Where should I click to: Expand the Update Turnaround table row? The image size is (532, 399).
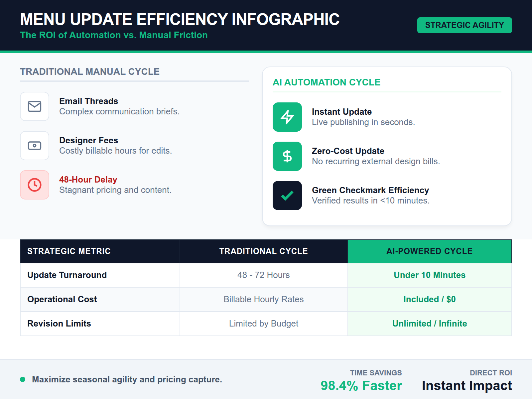[67, 275]
